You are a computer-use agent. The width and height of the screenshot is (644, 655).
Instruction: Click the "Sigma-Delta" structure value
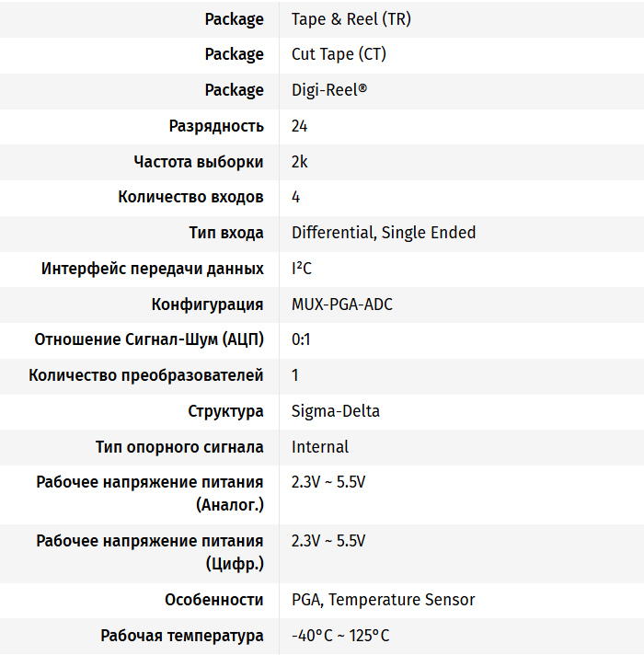[x=336, y=411]
